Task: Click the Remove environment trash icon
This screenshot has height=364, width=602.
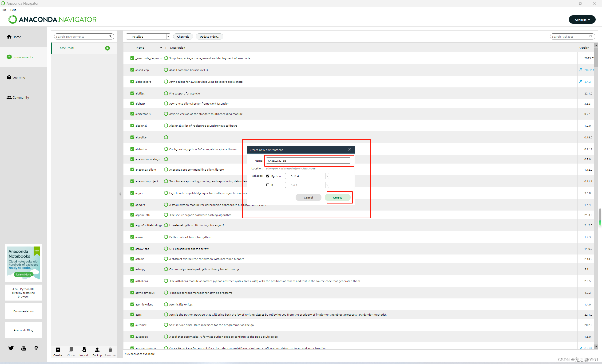Action: (x=110, y=350)
